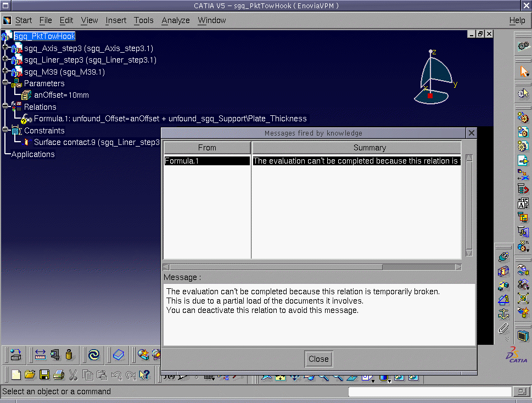Save the document with the floppy icon
The image size is (532, 403).
(44, 375)
